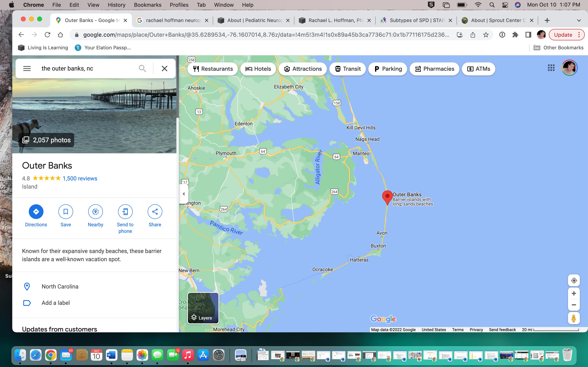Click the Directions icon button
The image size is (588, 367).
[36, 211]
